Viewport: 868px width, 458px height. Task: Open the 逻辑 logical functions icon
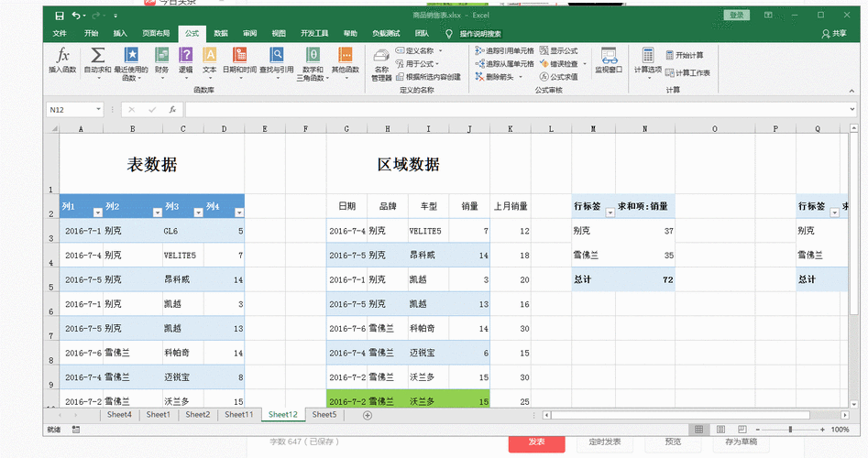[x=185, y=57]
